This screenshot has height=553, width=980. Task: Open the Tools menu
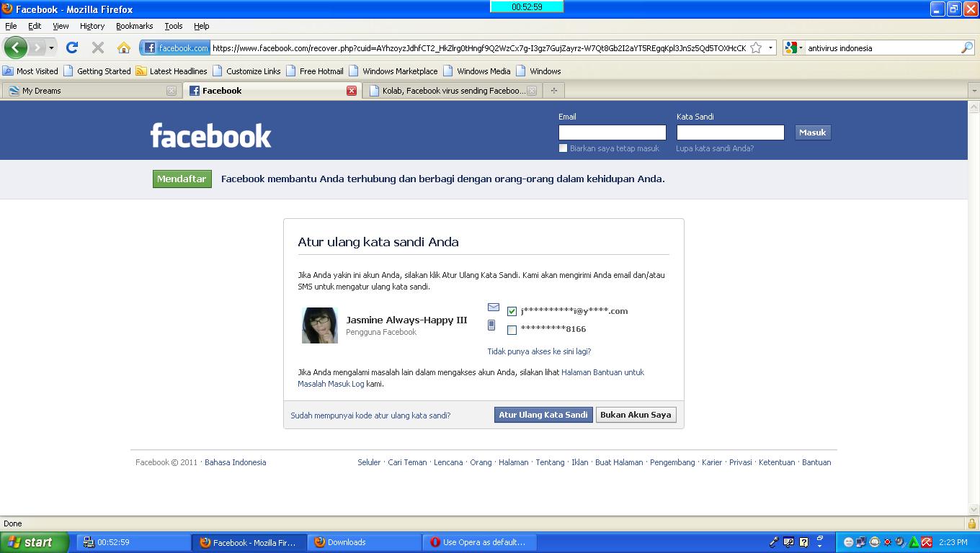coord(174,26)
